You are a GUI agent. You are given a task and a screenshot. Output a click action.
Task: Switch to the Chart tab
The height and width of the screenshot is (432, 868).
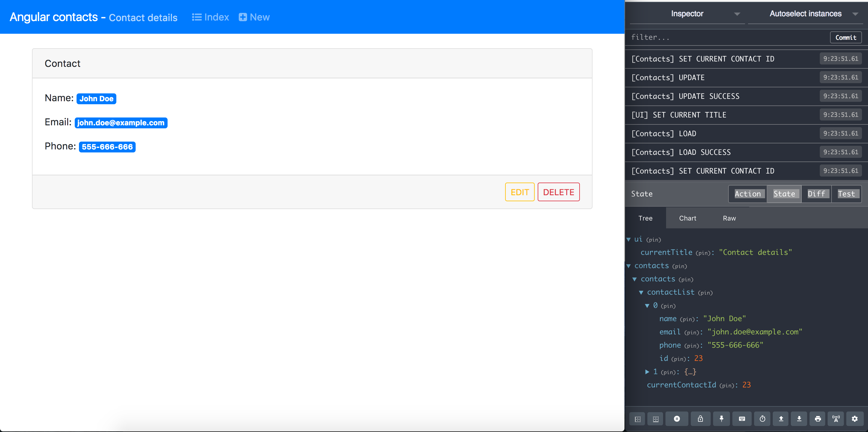687,218
